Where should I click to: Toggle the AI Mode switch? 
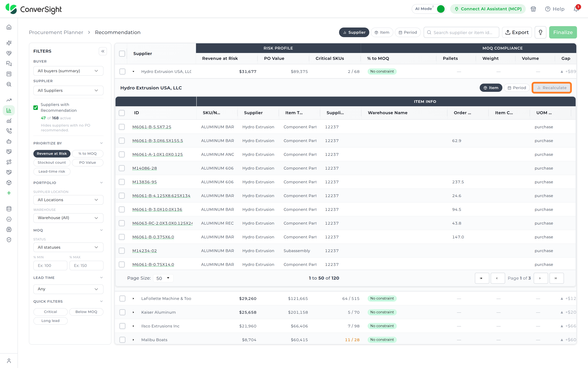[x=441, y=9]
